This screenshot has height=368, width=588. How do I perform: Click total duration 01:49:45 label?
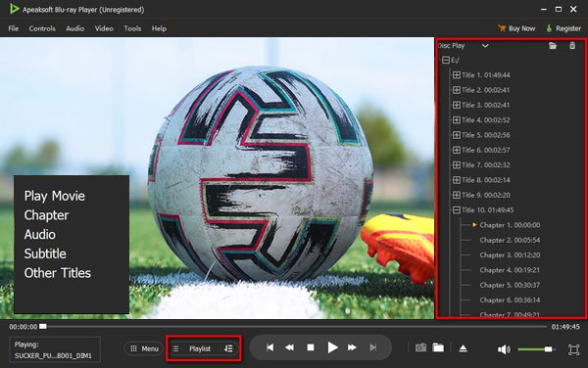tap(565, 327)
